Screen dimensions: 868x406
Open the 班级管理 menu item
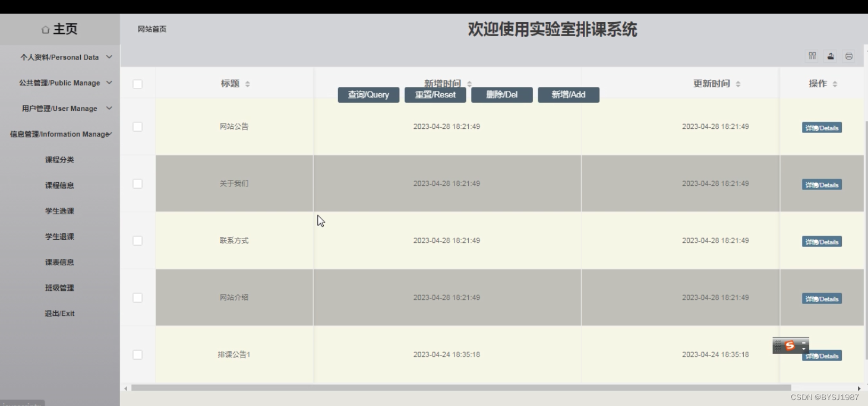point(60,287)
